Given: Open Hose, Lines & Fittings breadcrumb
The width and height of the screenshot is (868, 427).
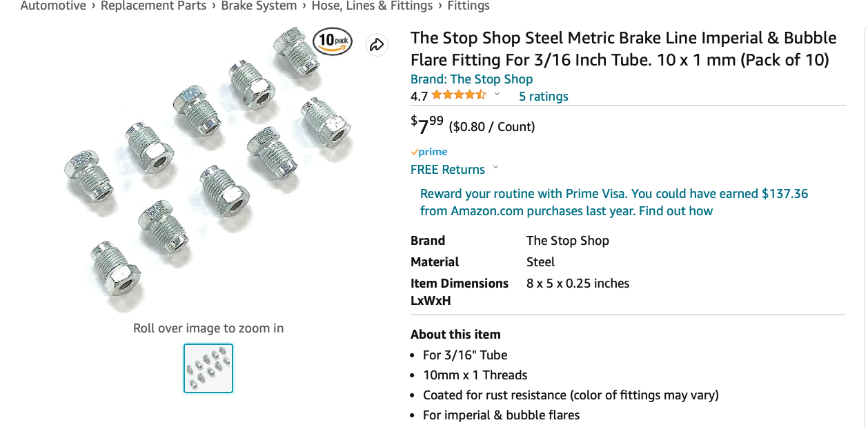Looking at the screenshot, I should coord(372,6).
